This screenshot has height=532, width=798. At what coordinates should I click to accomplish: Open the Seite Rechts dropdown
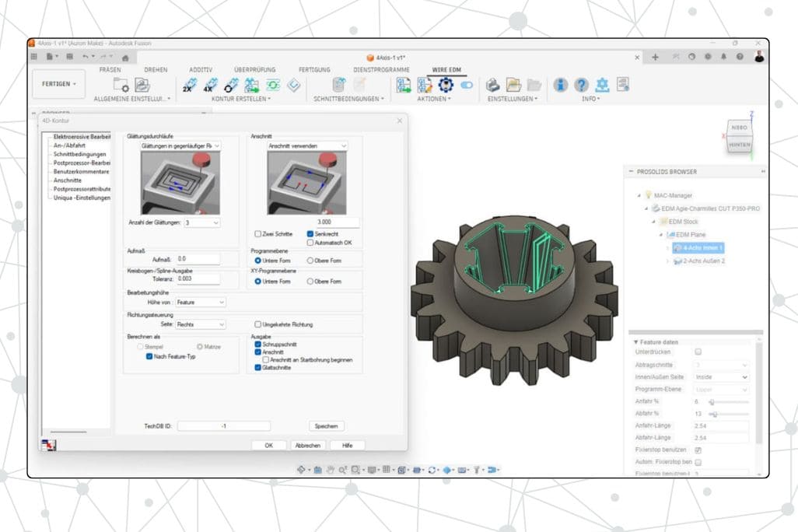[200, 325]
